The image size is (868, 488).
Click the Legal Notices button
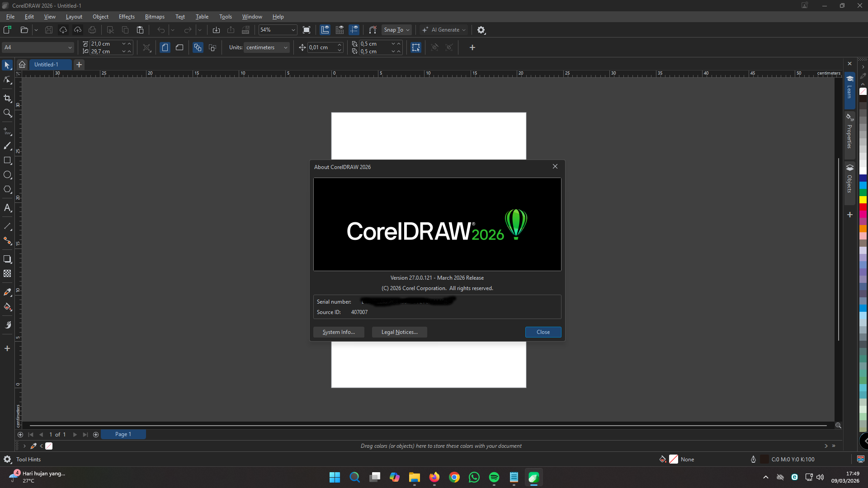coord(399,332)
